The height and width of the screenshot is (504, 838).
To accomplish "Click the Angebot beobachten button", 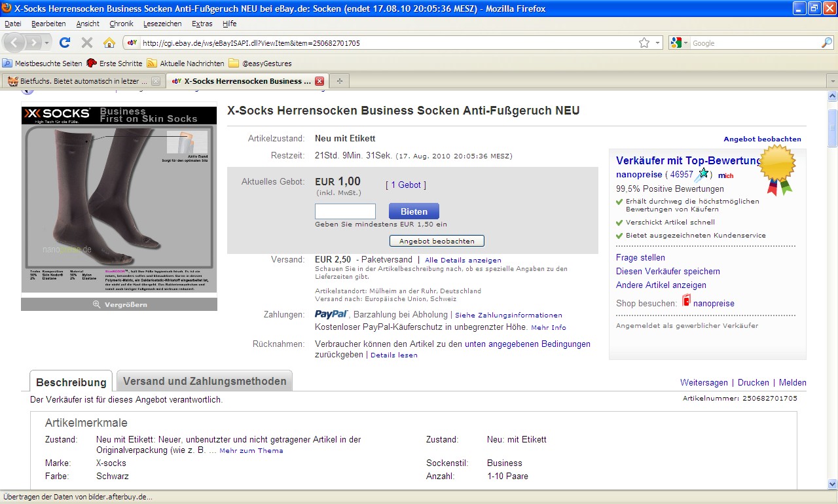I will [437, 241].
